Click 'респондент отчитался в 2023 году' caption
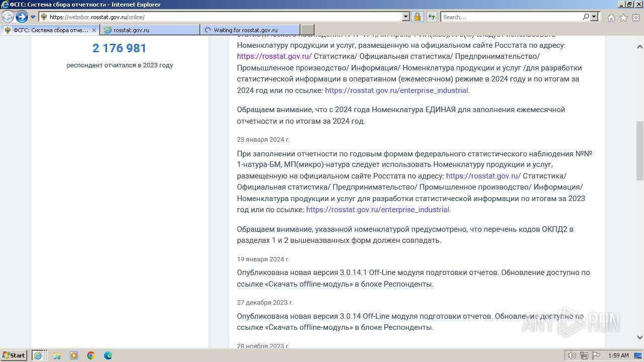 click(x=120, y=65)
